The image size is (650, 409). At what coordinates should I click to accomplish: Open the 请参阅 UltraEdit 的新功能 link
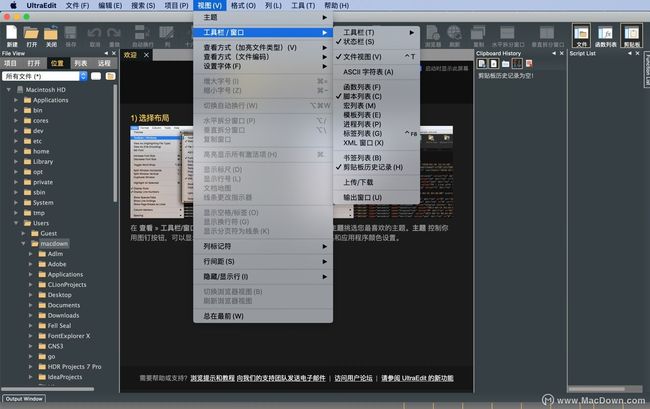417,378
